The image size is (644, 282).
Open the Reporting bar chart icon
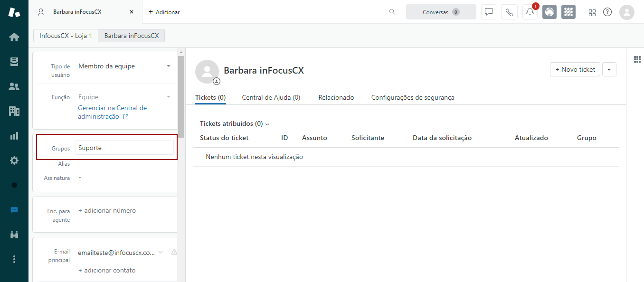[x=14, y=136]
